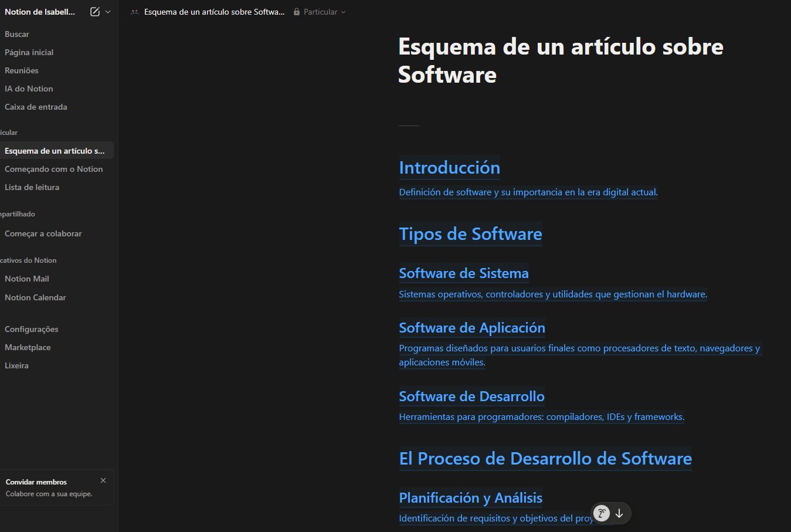This screenshot has height=532, width=791.
Task: Open Configurações from the sidebar
Action: [31, 329]
